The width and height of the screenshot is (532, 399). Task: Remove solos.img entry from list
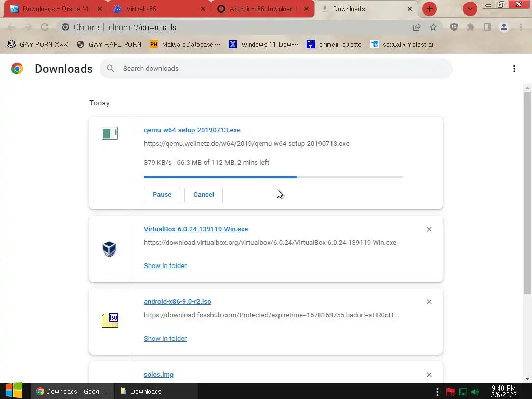[x=429, y=375]
